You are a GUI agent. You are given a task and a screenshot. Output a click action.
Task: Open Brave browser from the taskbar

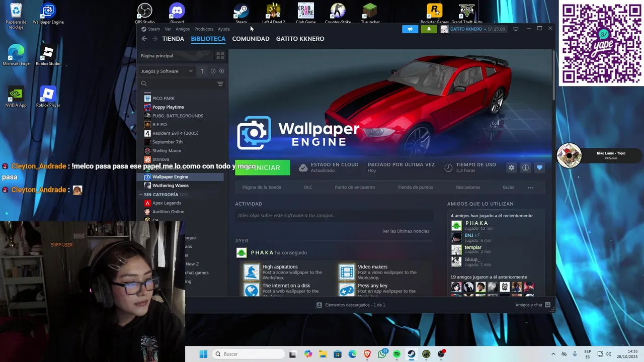coord(367,354)
